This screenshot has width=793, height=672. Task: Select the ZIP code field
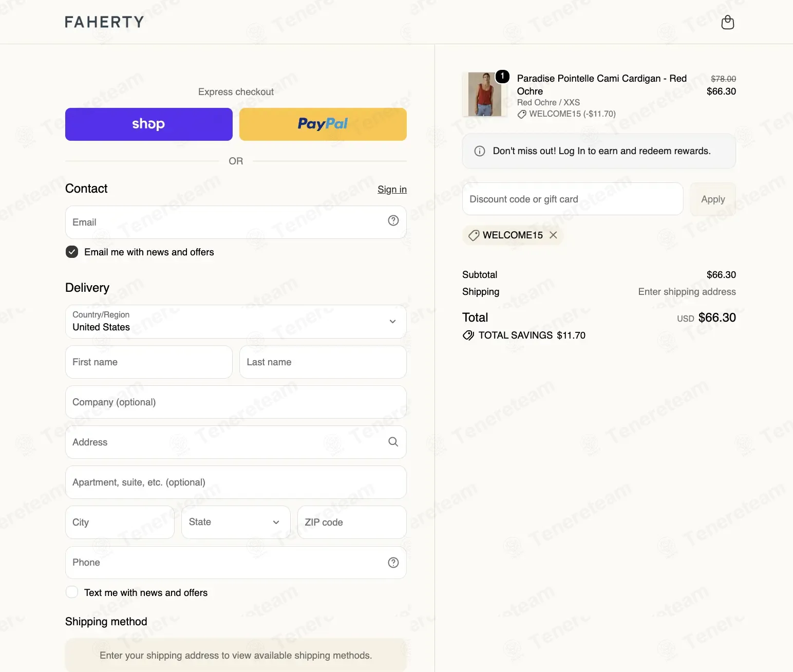352,522
